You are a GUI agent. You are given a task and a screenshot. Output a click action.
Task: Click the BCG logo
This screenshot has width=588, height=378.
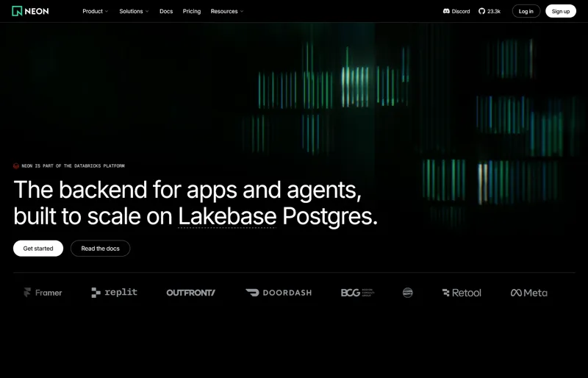pyautogui.click(x=357, y=293)
